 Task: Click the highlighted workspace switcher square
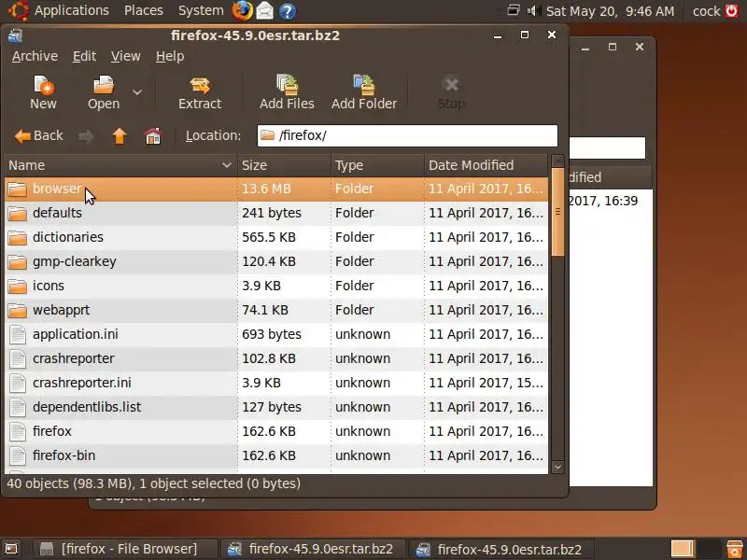683,549
